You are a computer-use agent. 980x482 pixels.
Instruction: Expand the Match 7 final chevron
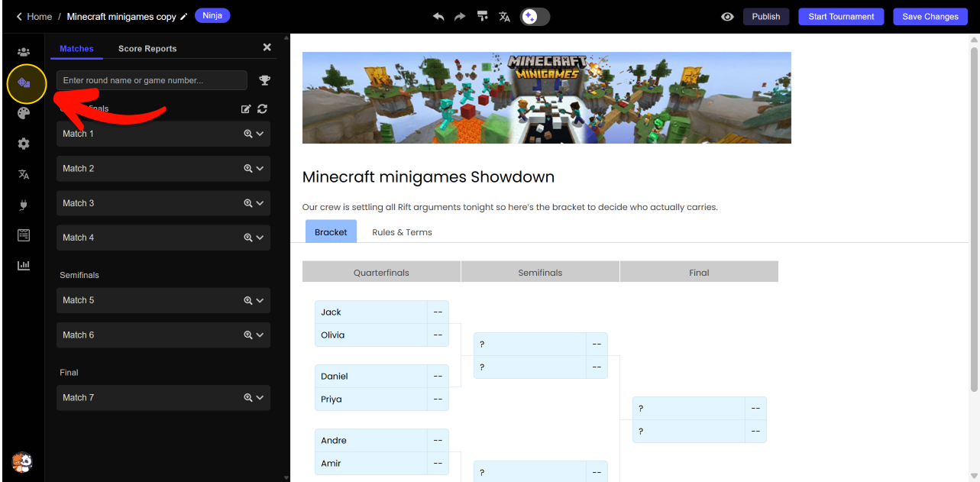[260, 397]
